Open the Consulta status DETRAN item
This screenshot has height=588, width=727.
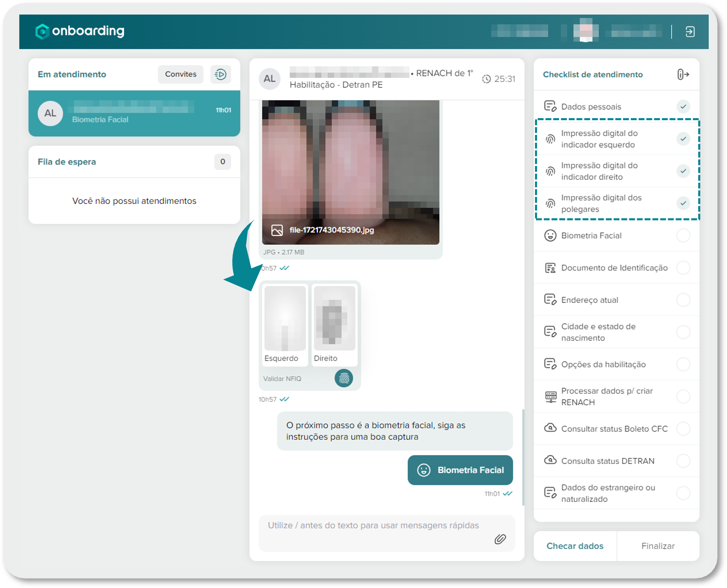607,461
